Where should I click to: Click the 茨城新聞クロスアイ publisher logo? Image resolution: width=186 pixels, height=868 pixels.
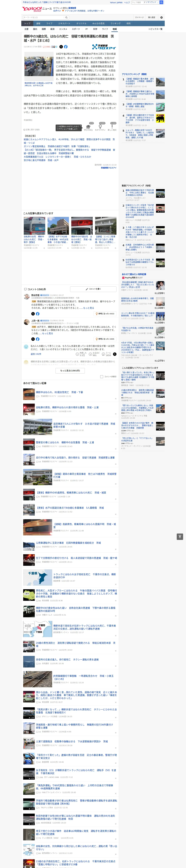104,47
